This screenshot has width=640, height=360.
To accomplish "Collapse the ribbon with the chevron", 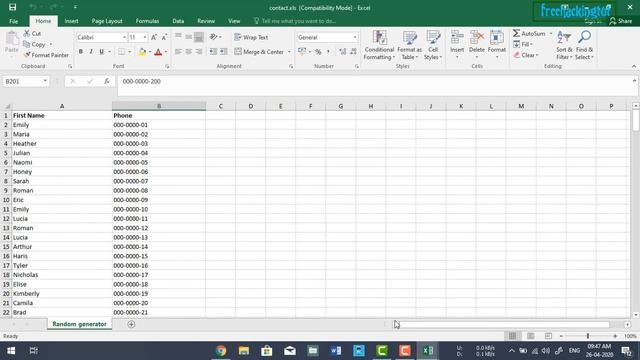I will [634, 66].
